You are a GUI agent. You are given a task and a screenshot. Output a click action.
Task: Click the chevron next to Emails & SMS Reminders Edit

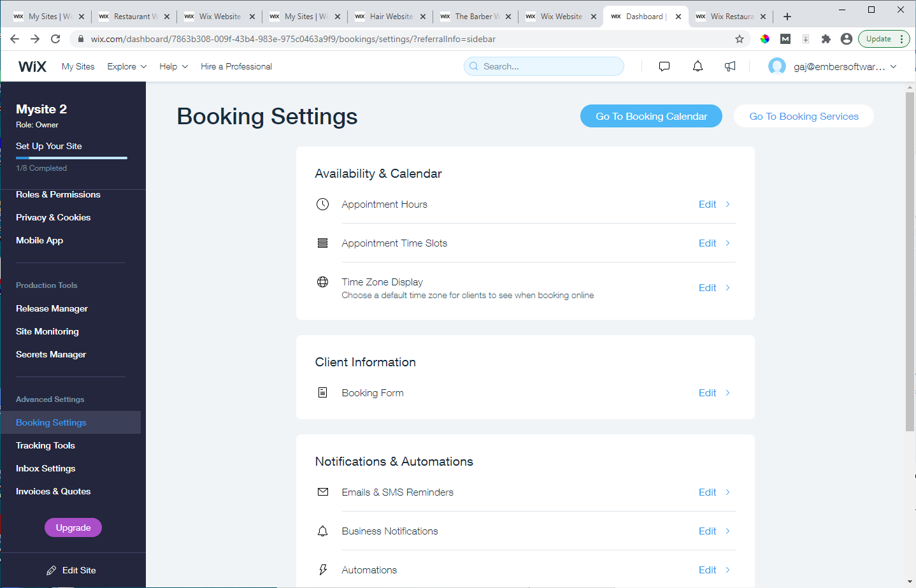tap(727, 492)
